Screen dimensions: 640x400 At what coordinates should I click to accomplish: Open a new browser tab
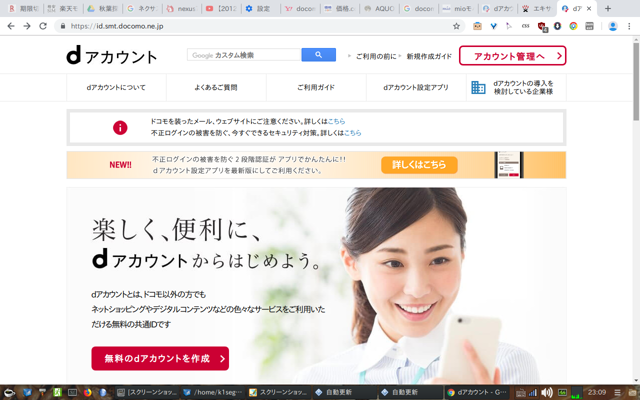(x=608, y=8)
